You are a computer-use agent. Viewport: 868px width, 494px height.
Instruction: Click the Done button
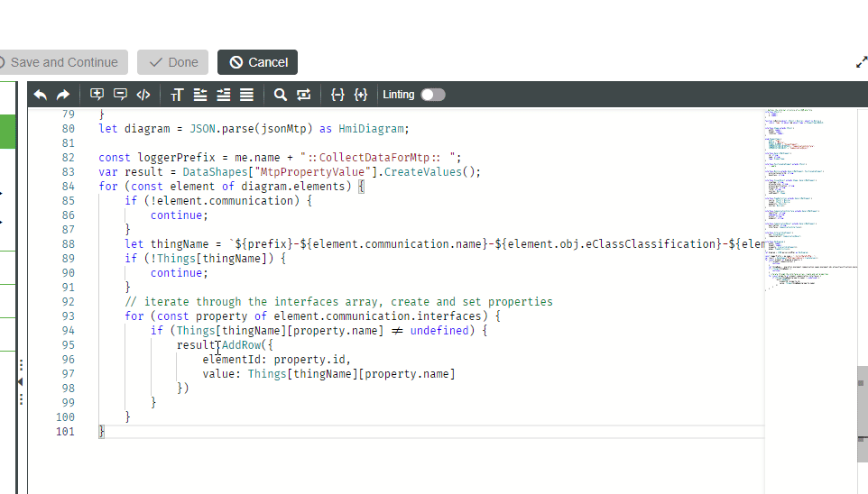[x=172, y=62]
